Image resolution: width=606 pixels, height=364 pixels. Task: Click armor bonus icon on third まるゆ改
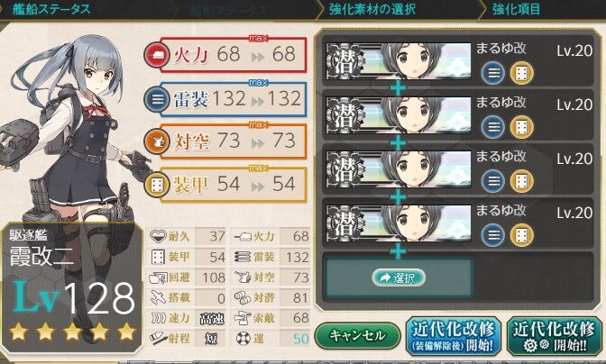tap(521, 181)
